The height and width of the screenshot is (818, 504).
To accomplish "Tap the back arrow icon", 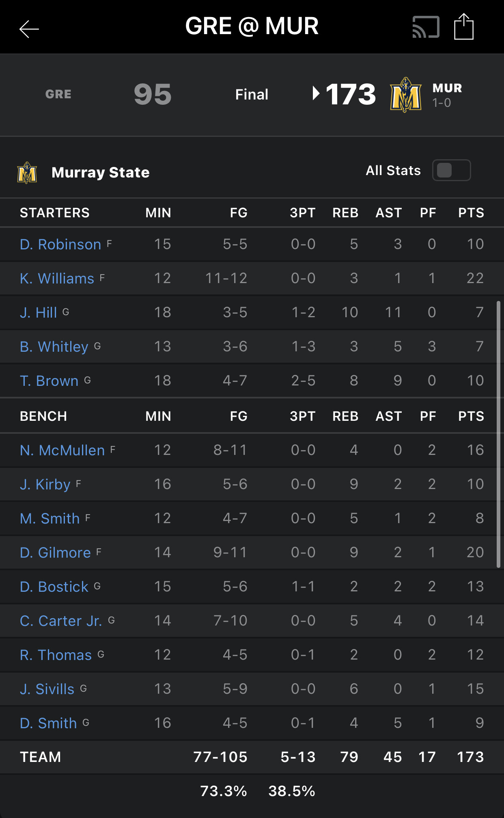I will pyautogui.click(x=29, y=29).
